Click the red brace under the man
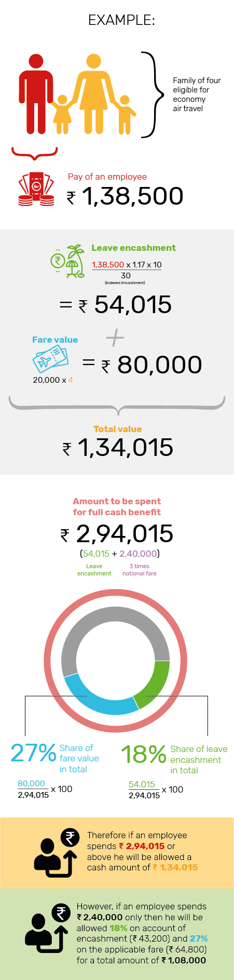Image resolution: width=234 pixels, height=980 pixels. [35, 153]
